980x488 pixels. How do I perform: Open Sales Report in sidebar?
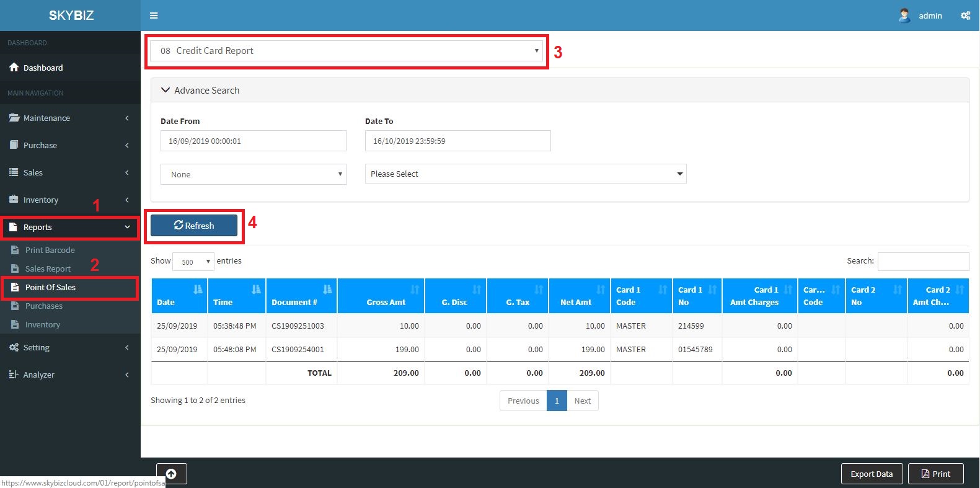click(x=48, y=268)
